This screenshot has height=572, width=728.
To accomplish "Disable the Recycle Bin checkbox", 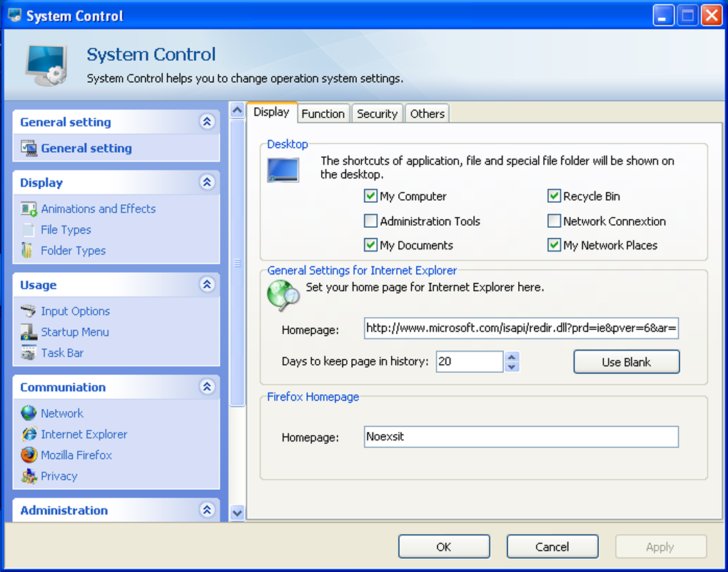I will 555,196.
